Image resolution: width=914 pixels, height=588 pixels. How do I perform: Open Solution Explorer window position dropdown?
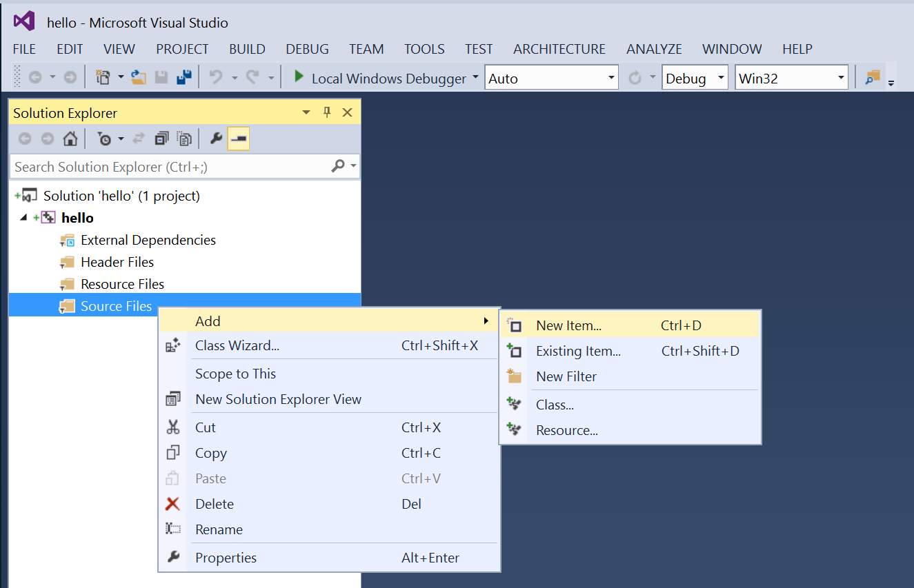click(x=306, y=112)
